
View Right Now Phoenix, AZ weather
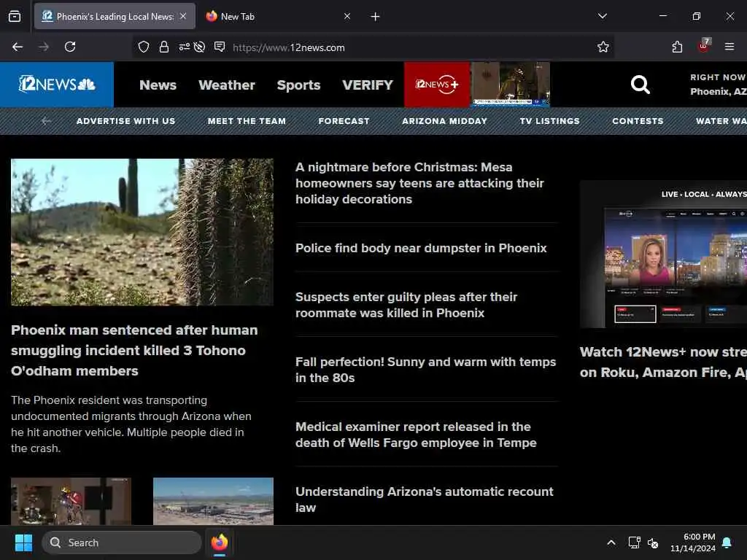tap(718, 85)
